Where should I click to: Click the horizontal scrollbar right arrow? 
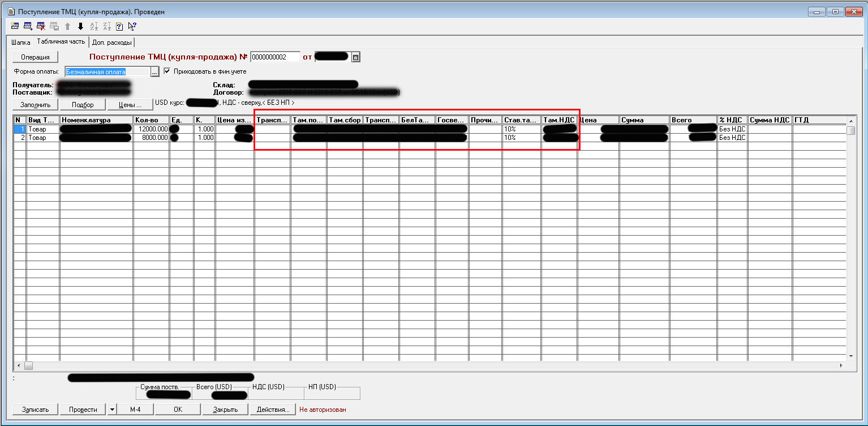(842, 366)
